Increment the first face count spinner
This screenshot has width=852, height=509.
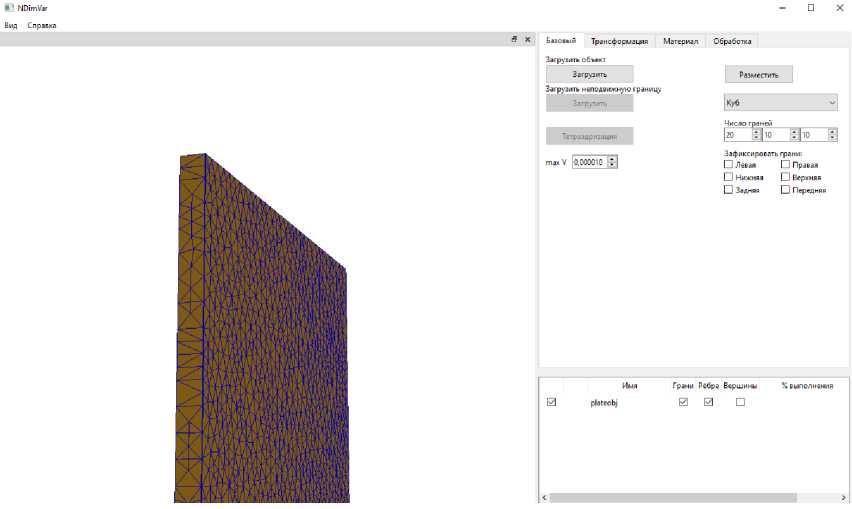click(755, 131)
